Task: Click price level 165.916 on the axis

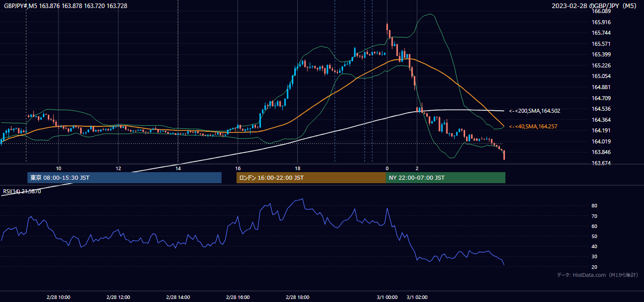Action: 601,22
